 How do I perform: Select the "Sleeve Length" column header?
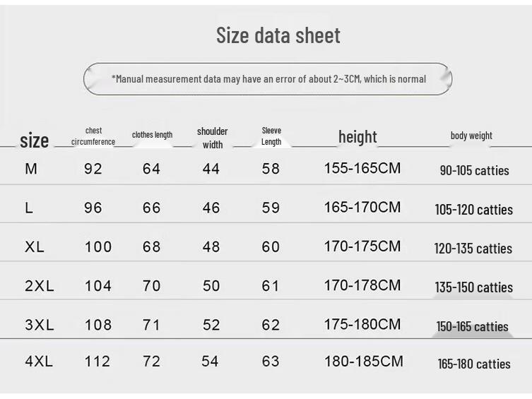(271, 136)
